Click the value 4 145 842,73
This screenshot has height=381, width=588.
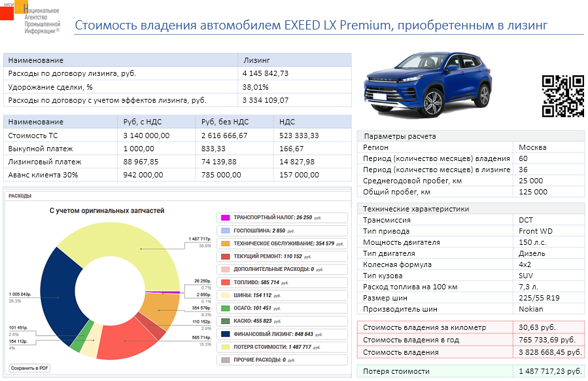(x=266, y=73)
